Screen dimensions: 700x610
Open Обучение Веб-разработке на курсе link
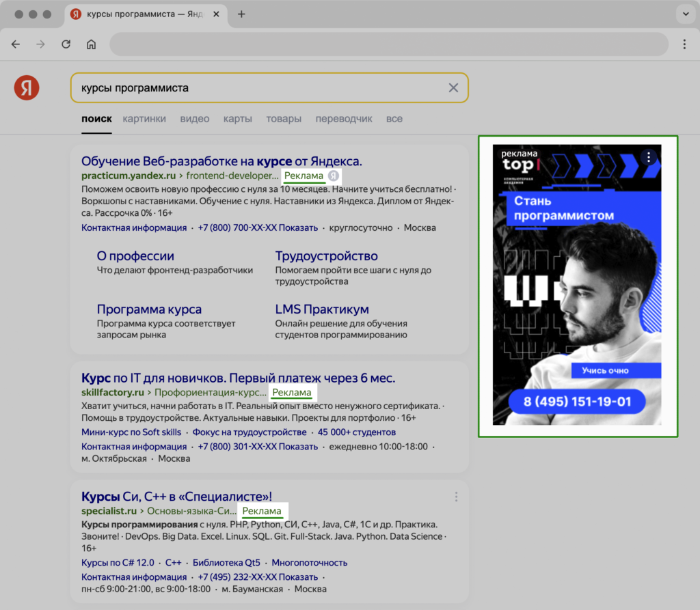221,161
